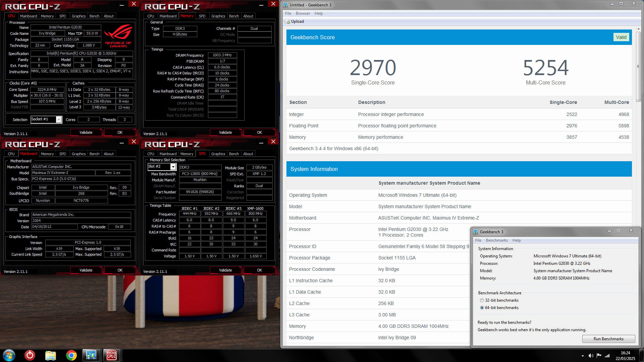Open the Benchmarks menu in Geekbench 3 dialog

[x=497, y=240]
